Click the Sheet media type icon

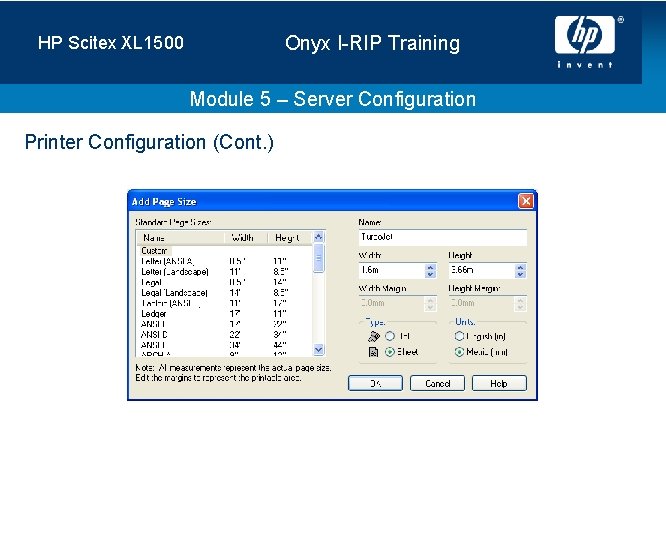pos(373,352)
